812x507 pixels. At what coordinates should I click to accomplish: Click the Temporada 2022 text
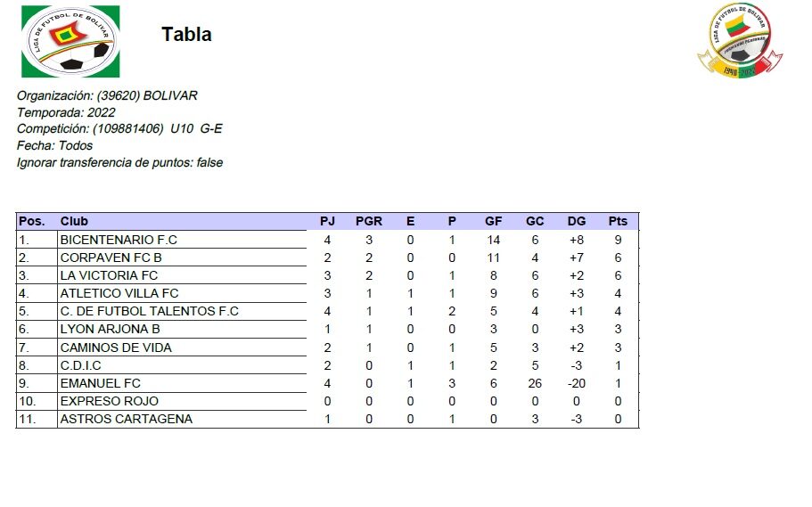[x=66, y=112]
